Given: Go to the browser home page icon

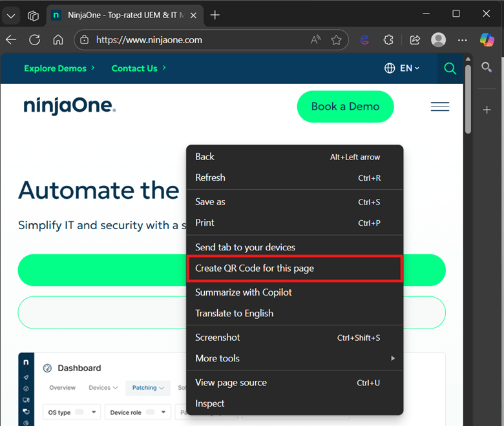Looking at the screenshot, I should point(58,40).
